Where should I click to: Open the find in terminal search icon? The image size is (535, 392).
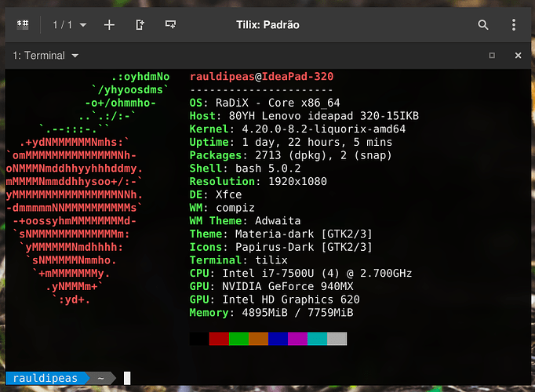(x=482, y=25)
